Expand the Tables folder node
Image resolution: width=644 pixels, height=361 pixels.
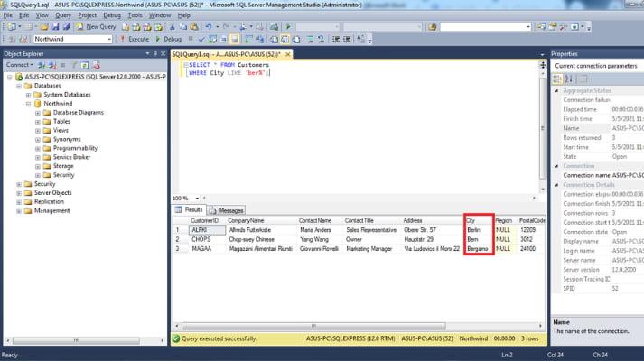pyautogui.click(x=37, y=121)
